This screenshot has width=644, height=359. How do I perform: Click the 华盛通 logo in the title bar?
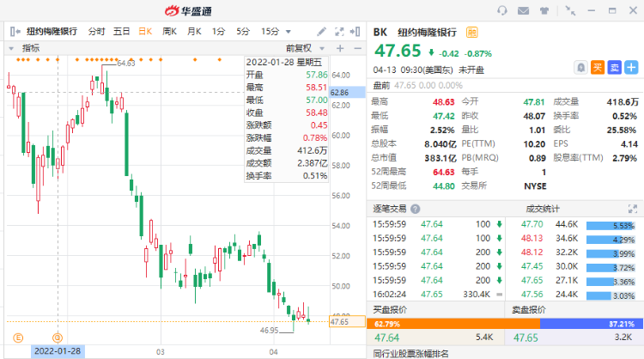click(x=189, y=11)
